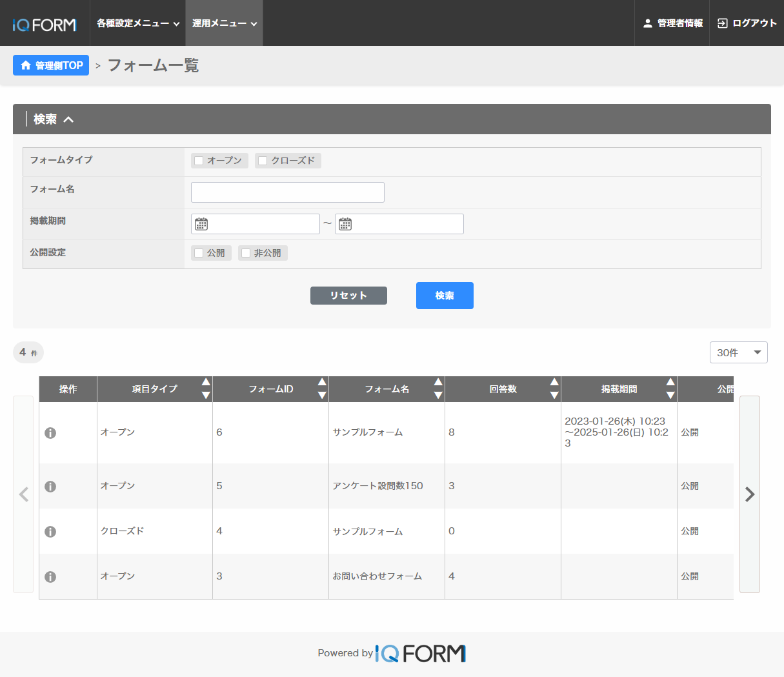Image resolution: width=784 pixels, height=677 pixels.
Task: Click info icon for アンケート設問数150 row
Action: coord(50,487)
